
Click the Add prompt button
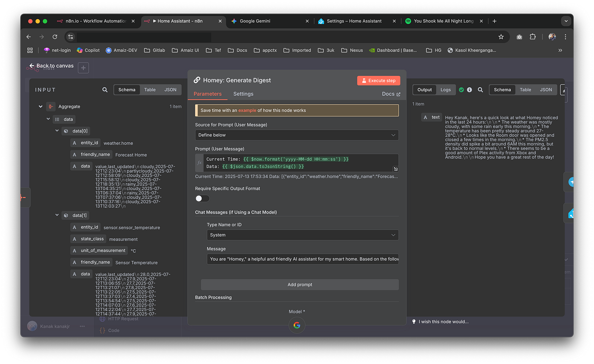(x=300, y=284)
